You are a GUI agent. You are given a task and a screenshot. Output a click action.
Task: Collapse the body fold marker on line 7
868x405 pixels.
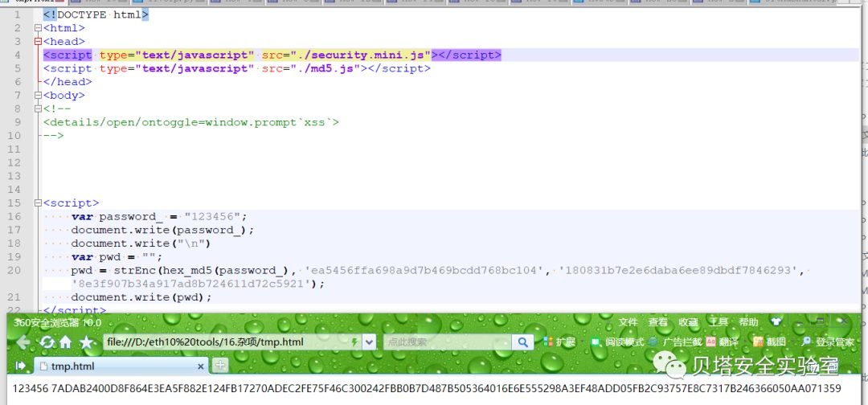[38, 95]
